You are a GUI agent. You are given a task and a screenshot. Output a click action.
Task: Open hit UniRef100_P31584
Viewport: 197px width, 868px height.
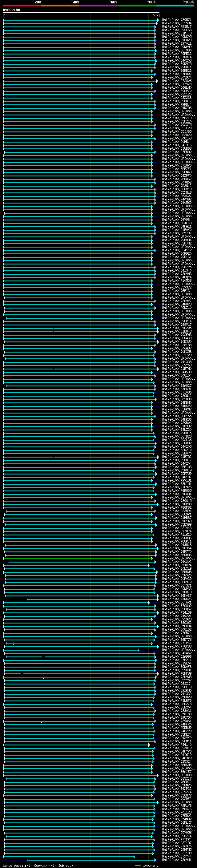pyautogui.click(x=176, y=23)
